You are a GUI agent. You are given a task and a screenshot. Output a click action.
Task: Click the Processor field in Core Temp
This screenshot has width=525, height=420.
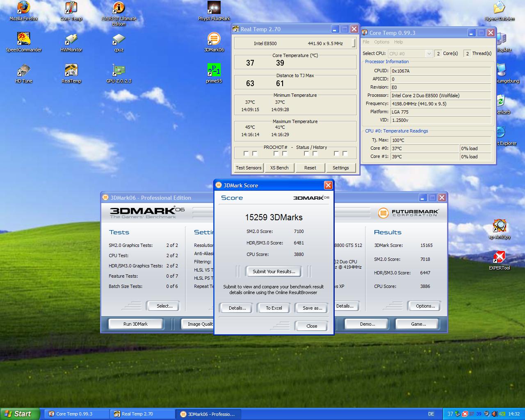(440, 95)
